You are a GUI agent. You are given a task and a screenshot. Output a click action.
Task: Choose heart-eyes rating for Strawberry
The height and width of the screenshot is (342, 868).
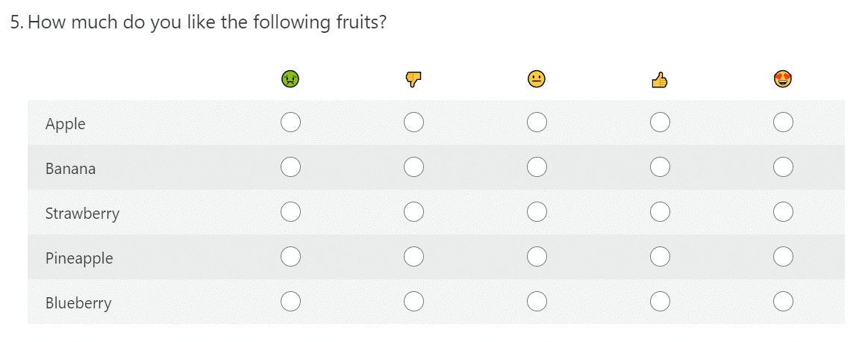(x=783, y=212)
